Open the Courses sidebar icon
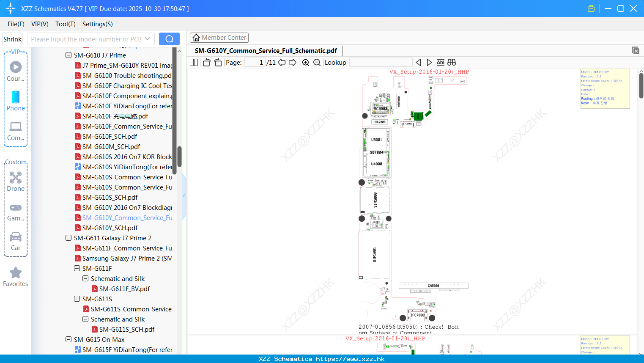 16,71
